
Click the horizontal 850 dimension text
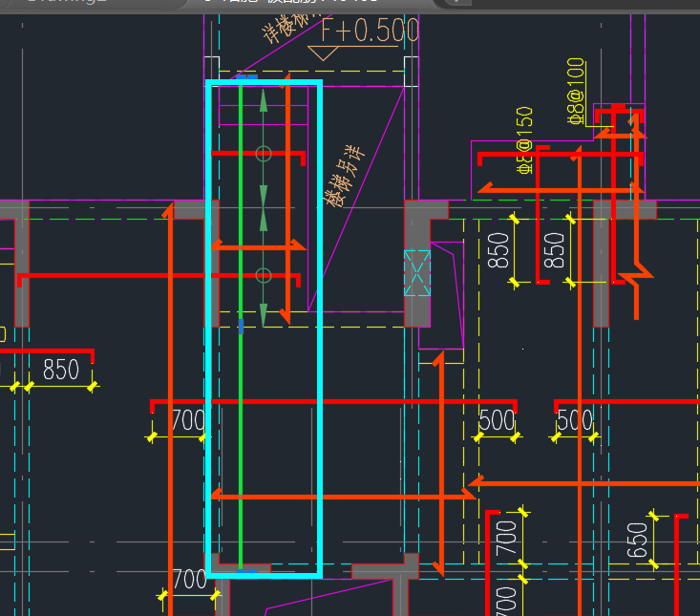61,370
